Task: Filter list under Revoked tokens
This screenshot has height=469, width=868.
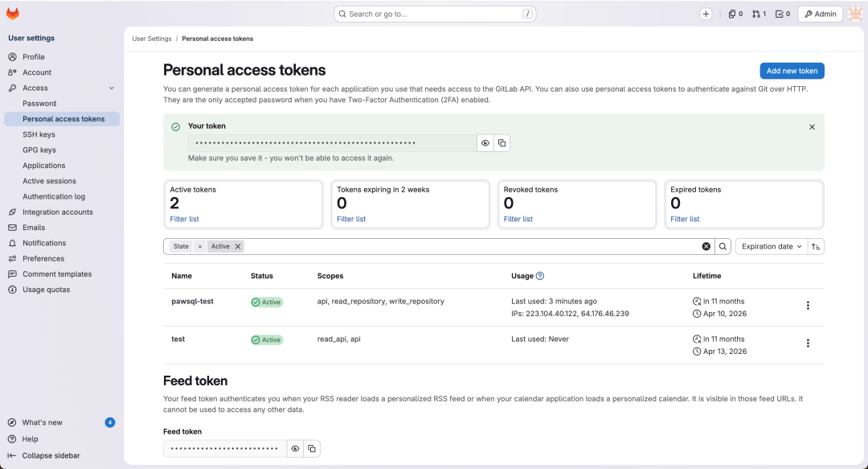Action: tap(518, 219)
